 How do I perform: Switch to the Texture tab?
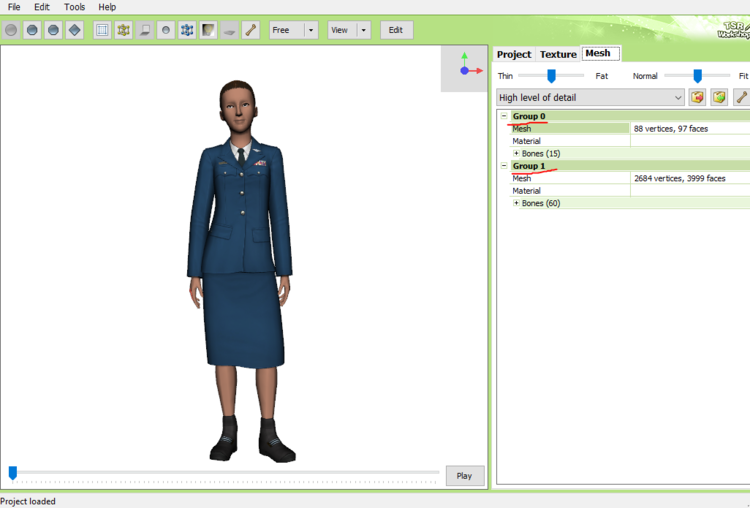(x=558, y=54)
